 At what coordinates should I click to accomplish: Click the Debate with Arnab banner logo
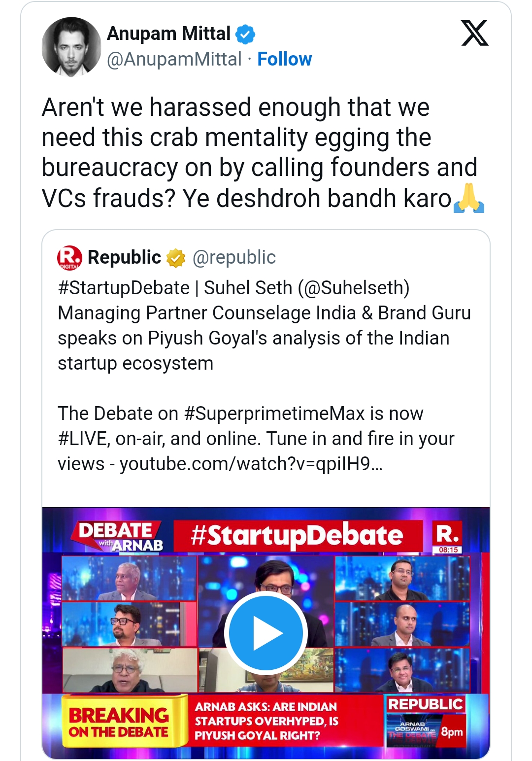119,537
